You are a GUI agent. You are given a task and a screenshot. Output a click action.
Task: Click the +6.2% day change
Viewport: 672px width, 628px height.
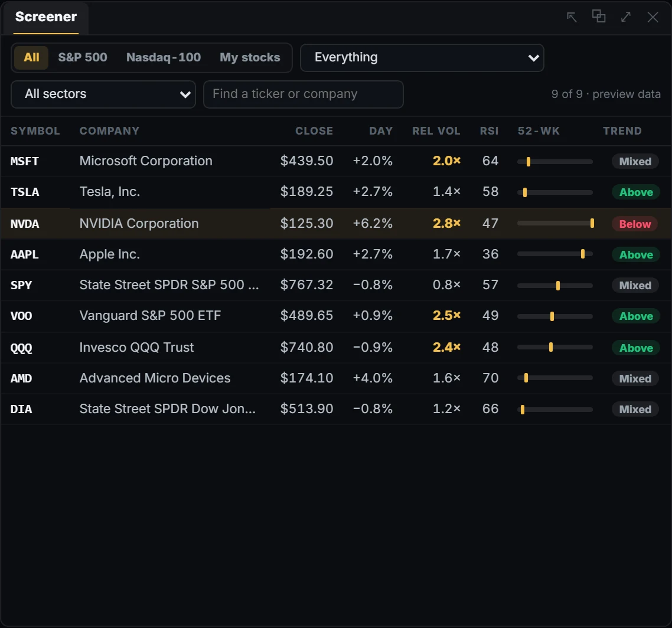(x=373, y=224)
